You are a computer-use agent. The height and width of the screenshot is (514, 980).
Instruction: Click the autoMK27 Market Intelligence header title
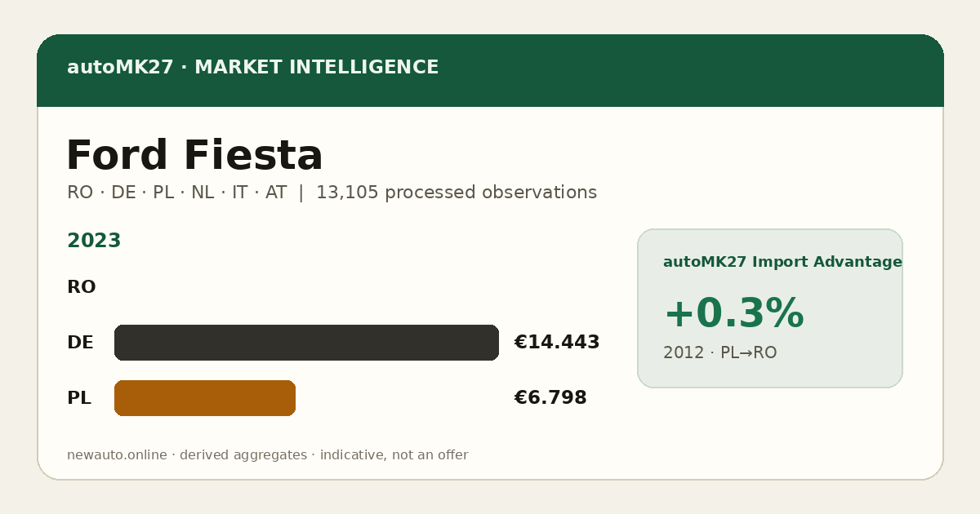pyautogui.click(x=252, y=68)
